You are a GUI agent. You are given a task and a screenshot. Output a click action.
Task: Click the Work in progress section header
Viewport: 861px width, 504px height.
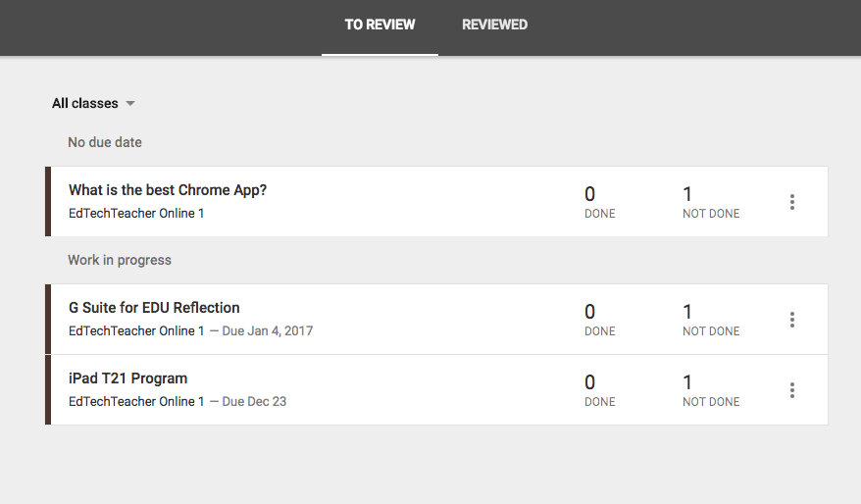pyautogui.click(x=120, y=260)
